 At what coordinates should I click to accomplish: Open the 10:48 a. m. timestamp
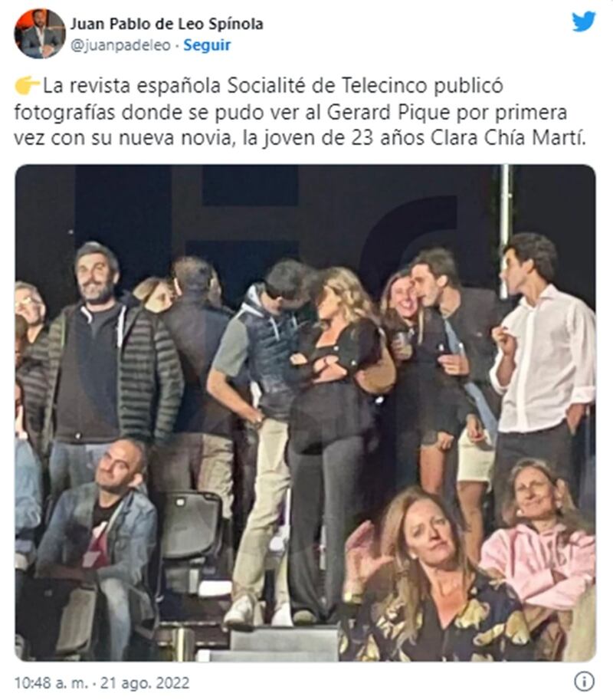(51, 683)
